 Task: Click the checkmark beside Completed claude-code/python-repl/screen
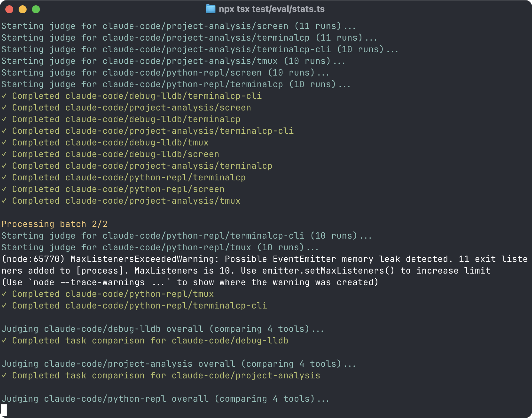point(4,189)
